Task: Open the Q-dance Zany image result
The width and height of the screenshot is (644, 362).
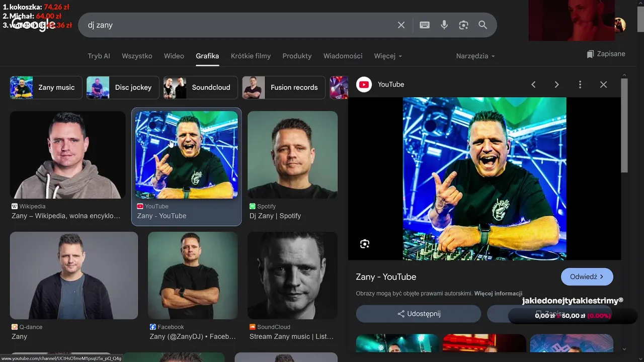Action: pos(74,276)
